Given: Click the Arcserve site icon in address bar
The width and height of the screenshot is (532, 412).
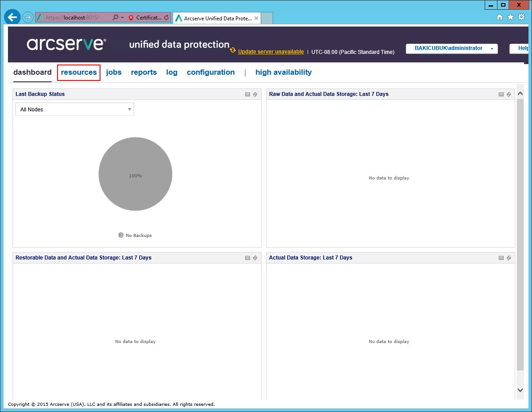Looking at the screenshot, I should coord(40,18).
